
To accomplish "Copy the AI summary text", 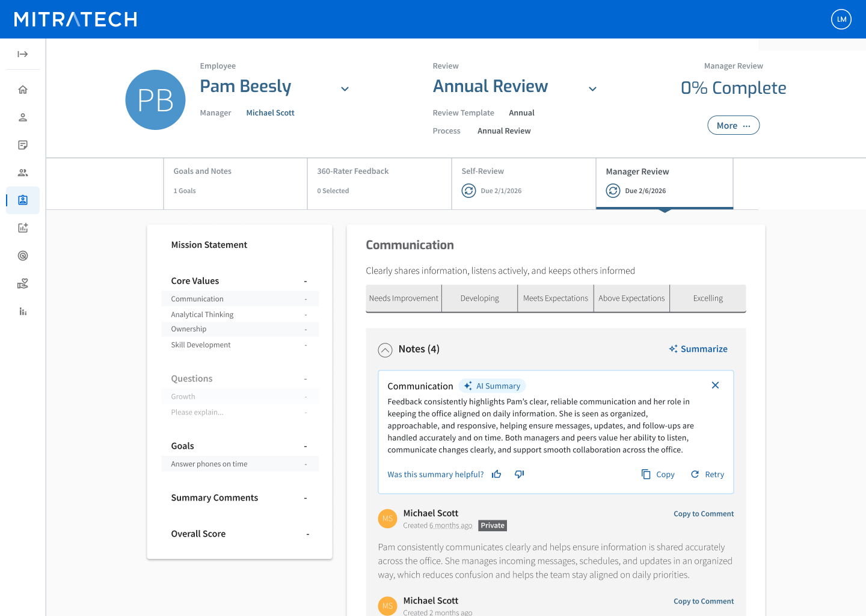I will pyautogui.click(x=658, y=474).
